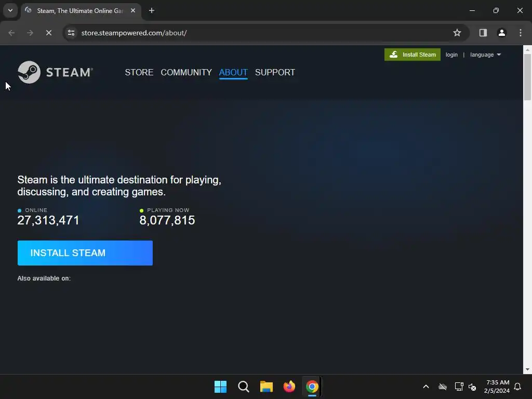Open File Explorer from the taskbar
The width and height of the screenshot is (532, 399).
[x=267, y=387]
